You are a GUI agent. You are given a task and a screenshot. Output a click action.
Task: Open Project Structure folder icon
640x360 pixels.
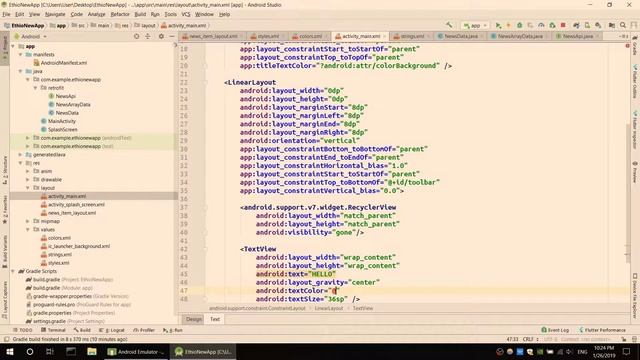click(612, 25)
